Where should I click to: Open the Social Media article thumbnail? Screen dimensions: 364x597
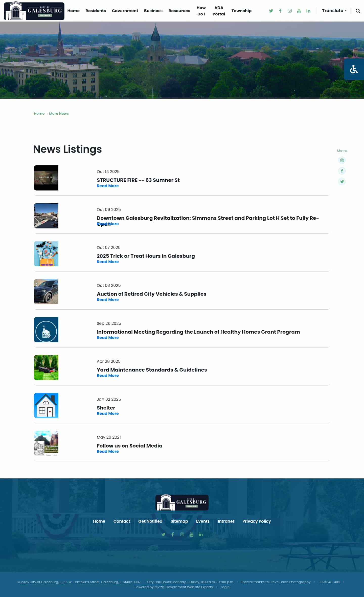click(46, 443)
